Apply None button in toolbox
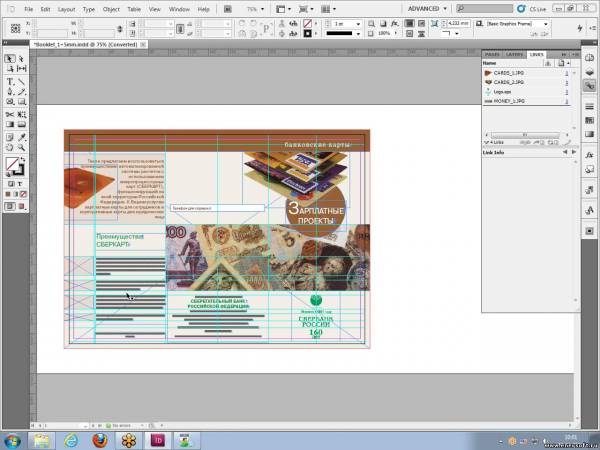This screenshot has height=450, width=600. point(23,194)
